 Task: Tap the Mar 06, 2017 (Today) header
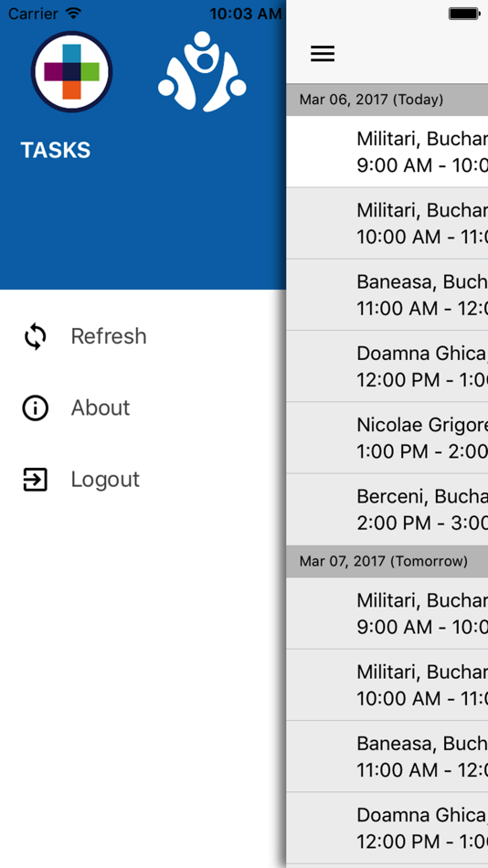pyautogui.click(x=387, y=100)
